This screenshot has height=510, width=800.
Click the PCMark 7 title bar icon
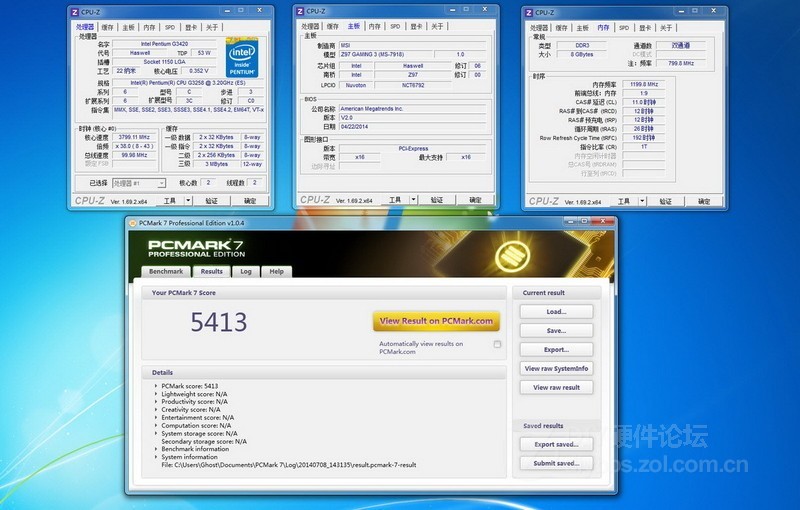click(x=133, y=223)
